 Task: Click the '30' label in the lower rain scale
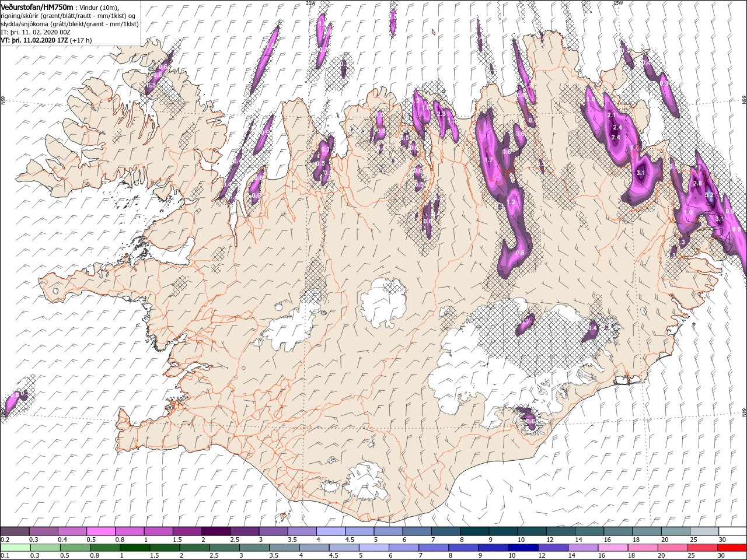[722, 555]
